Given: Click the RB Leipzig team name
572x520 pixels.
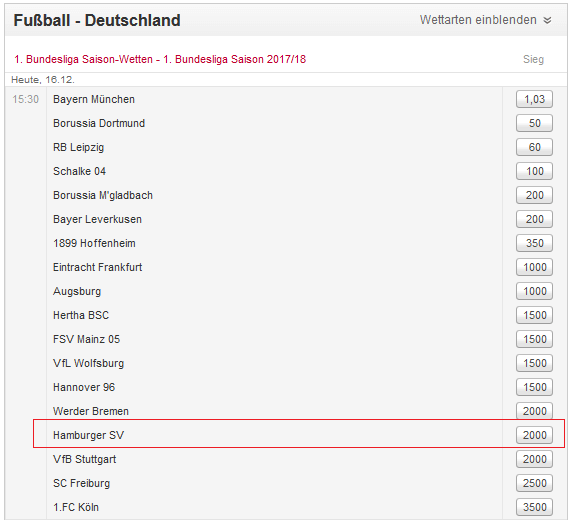Looking at the screenshot, I should [78, 147].
